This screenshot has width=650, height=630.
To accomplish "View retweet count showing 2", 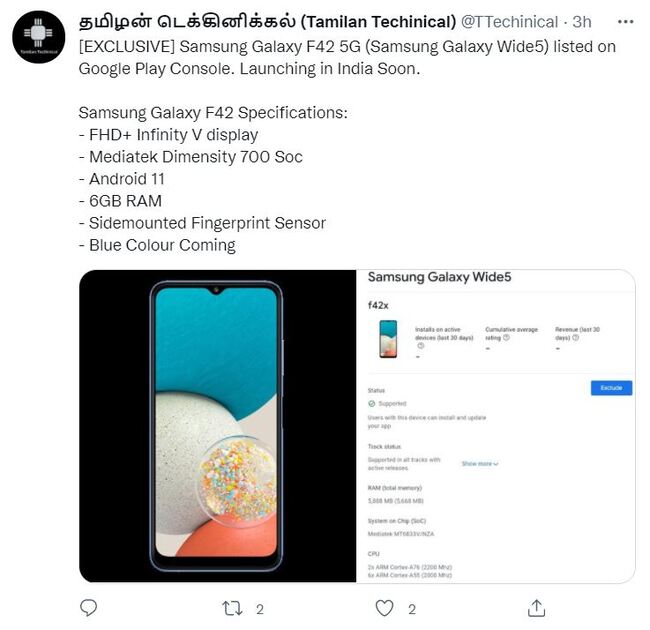I will click(x=260, y=609).
